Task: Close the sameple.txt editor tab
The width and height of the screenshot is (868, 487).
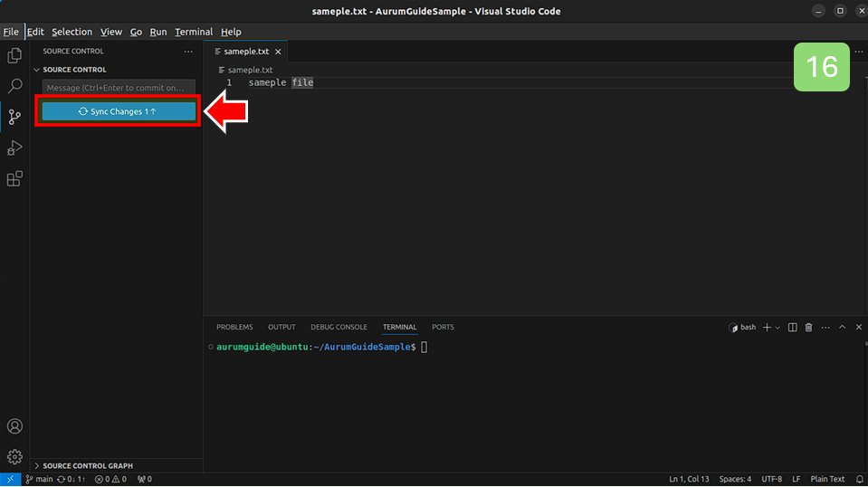Action: pyautogui.click(x=278, y=52)
